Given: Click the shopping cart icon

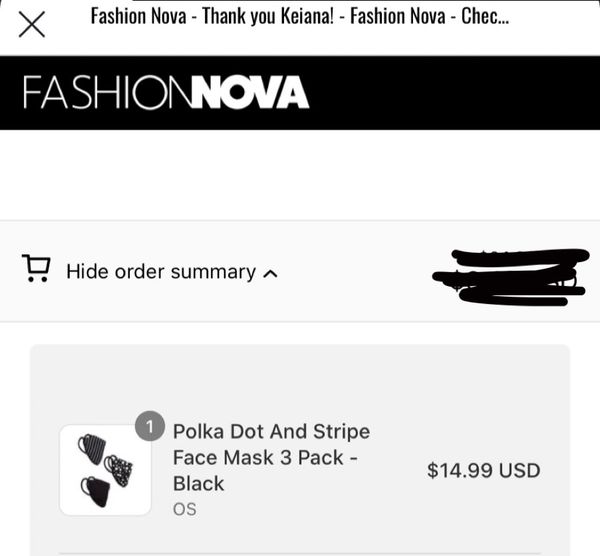Looking at the screenshot, I should [36, 269].
